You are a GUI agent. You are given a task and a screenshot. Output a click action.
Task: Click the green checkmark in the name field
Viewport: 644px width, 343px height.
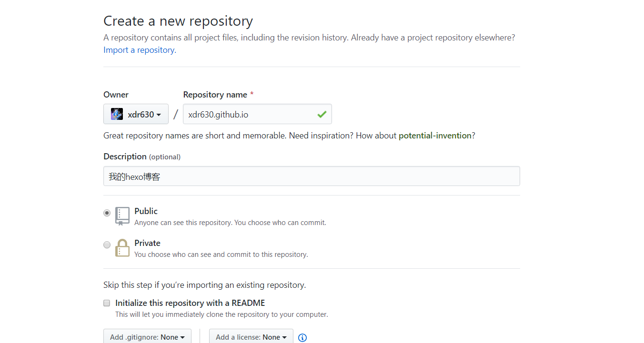click(x=322, y=114)
